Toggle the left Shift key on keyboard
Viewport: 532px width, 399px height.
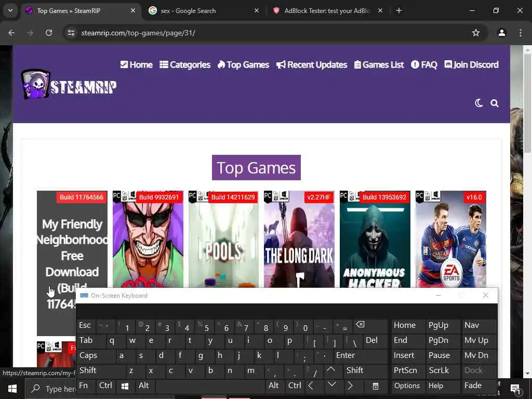[x=100, y=370]
